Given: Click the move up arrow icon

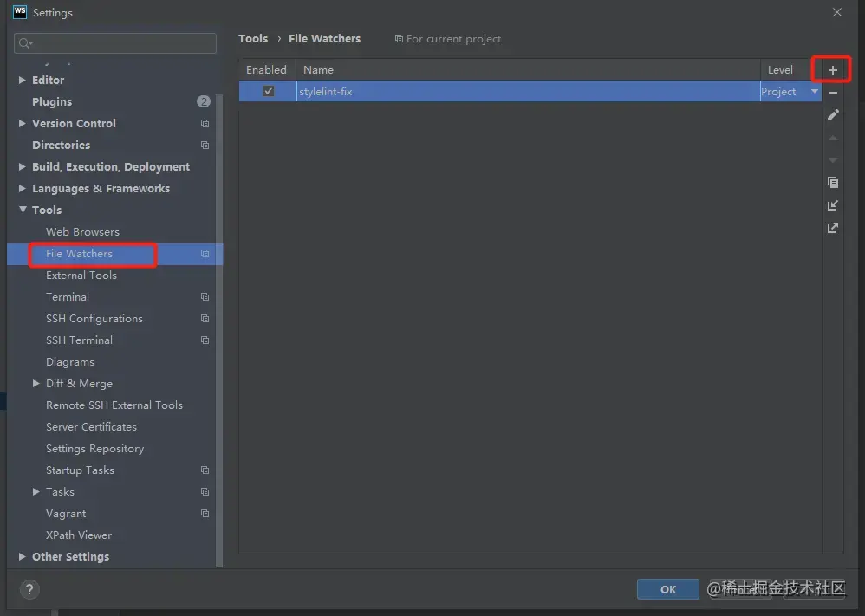Looking at the screenshot, I should tap(833, 138).
